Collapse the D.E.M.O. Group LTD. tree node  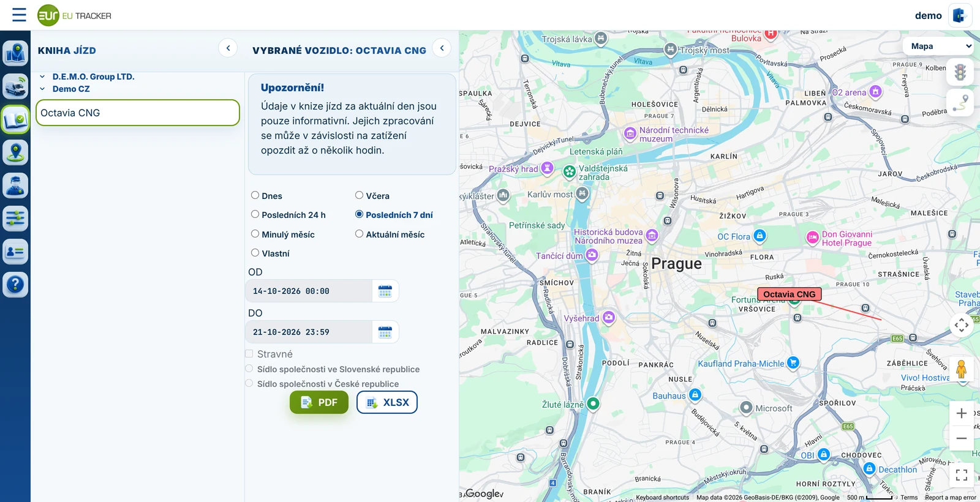point(42,77)
